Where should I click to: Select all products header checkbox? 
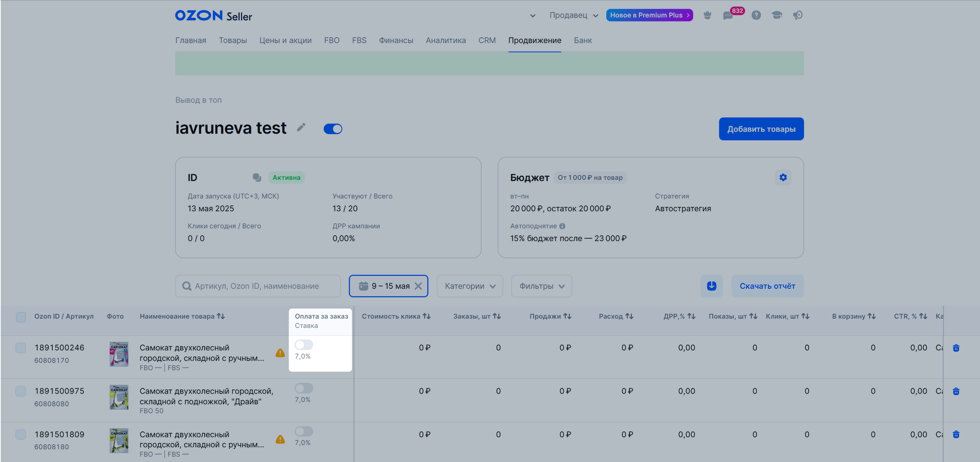coord(21,317)
